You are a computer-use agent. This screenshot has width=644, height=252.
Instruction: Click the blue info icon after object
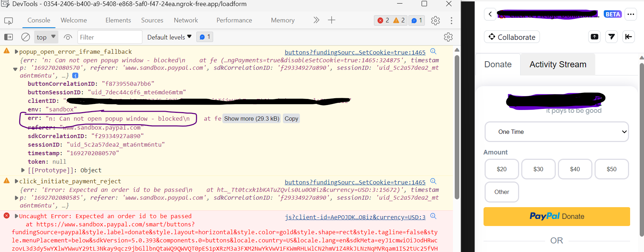(x=75, y=75)
